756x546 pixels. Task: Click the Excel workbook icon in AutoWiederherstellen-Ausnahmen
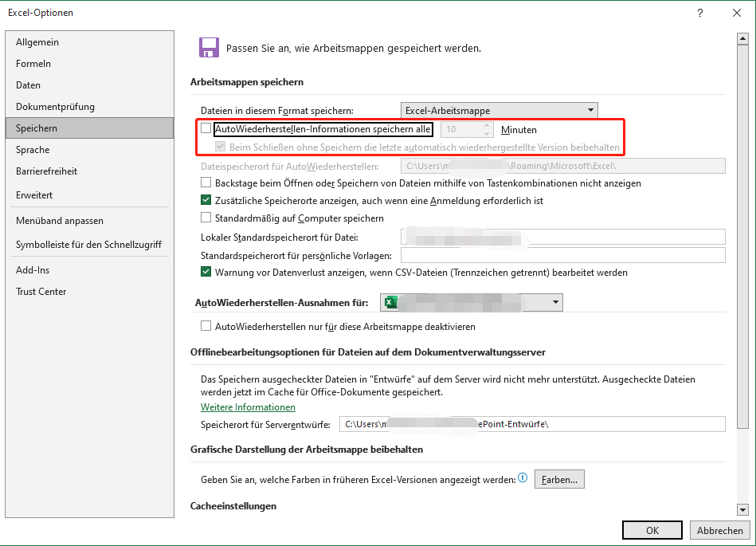tap(390, 303)
